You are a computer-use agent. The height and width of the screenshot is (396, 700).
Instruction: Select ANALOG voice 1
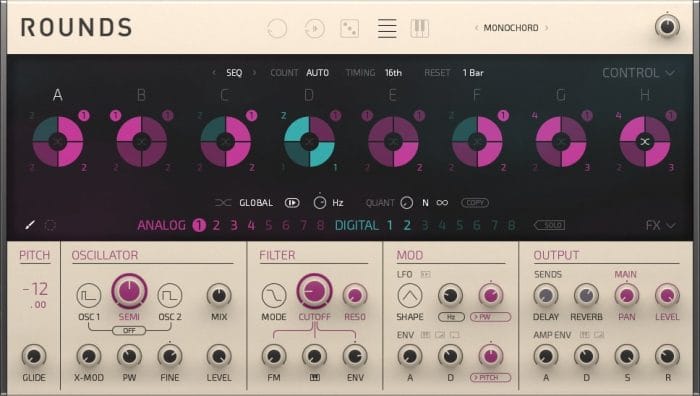click(x=199, y=225)
